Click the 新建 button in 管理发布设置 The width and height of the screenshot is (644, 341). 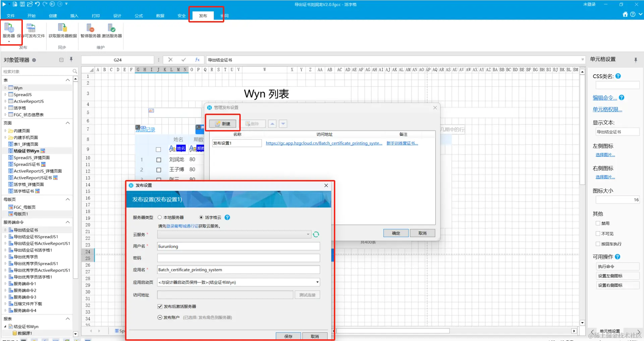223,124
